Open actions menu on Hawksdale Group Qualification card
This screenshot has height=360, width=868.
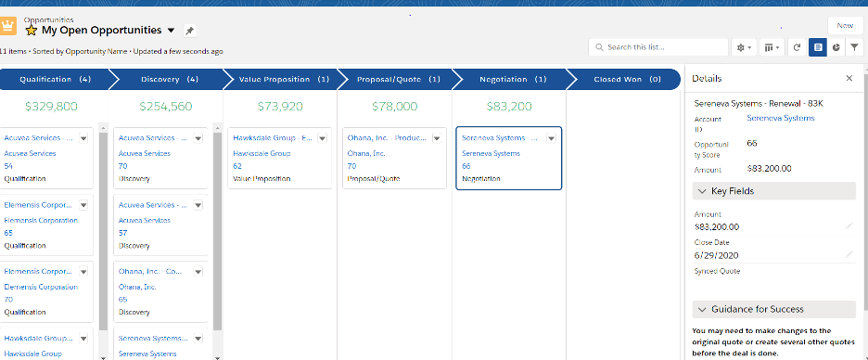click(x=83, y=339)
